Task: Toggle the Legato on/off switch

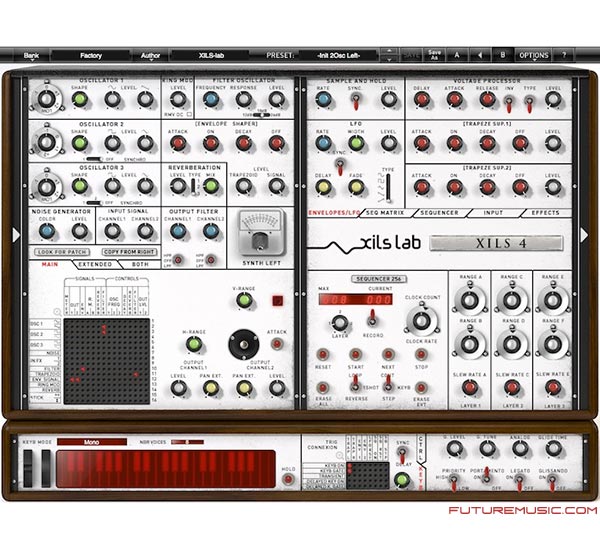Action: point(519,481)
